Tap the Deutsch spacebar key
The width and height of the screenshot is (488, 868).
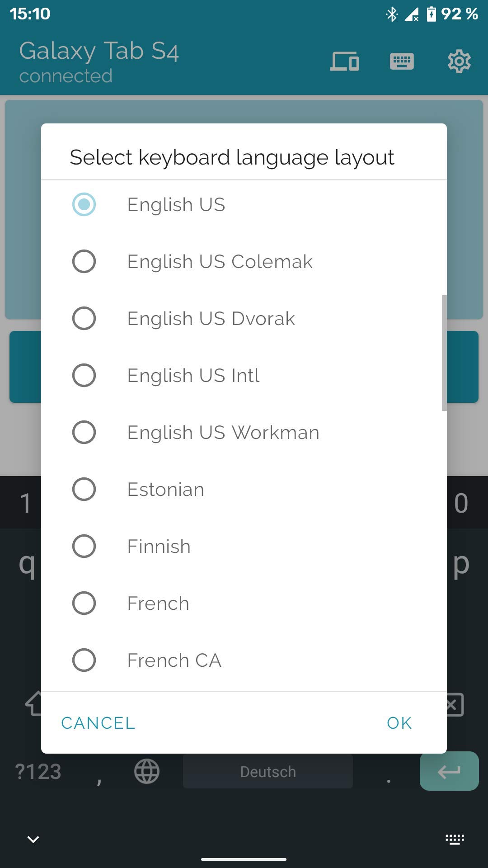click(267, 771)
